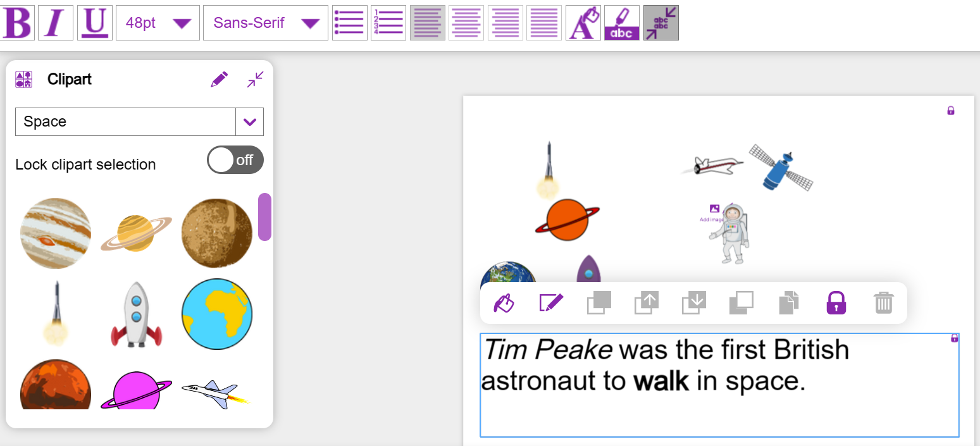
Task: Select the Jupiter clipart thumbnail
Action: pyautogui.click(x=56, y=233)
